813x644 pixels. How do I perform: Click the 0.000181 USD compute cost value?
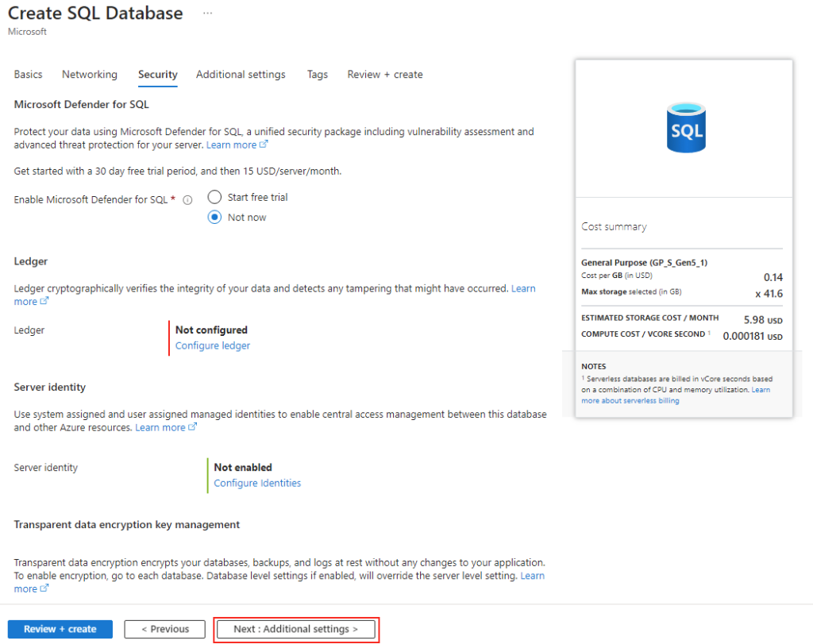click(753, 337)
